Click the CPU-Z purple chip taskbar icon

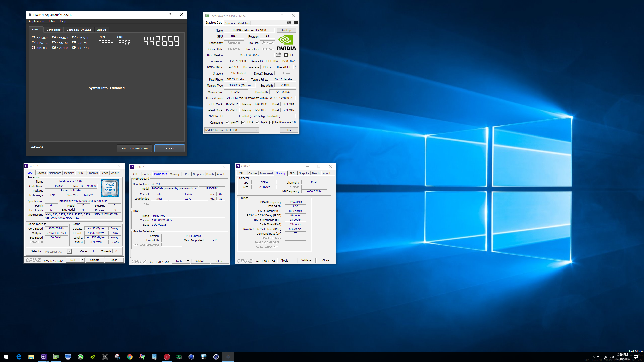coord(44,357)
